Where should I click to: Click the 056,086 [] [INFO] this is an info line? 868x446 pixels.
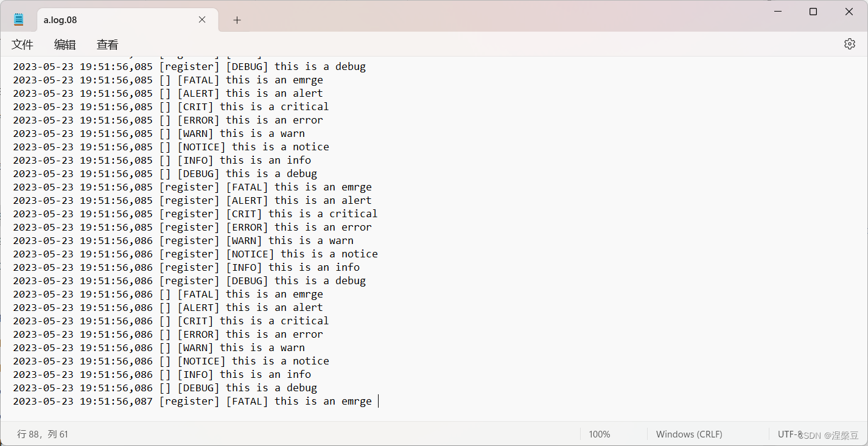coord(162,374)
